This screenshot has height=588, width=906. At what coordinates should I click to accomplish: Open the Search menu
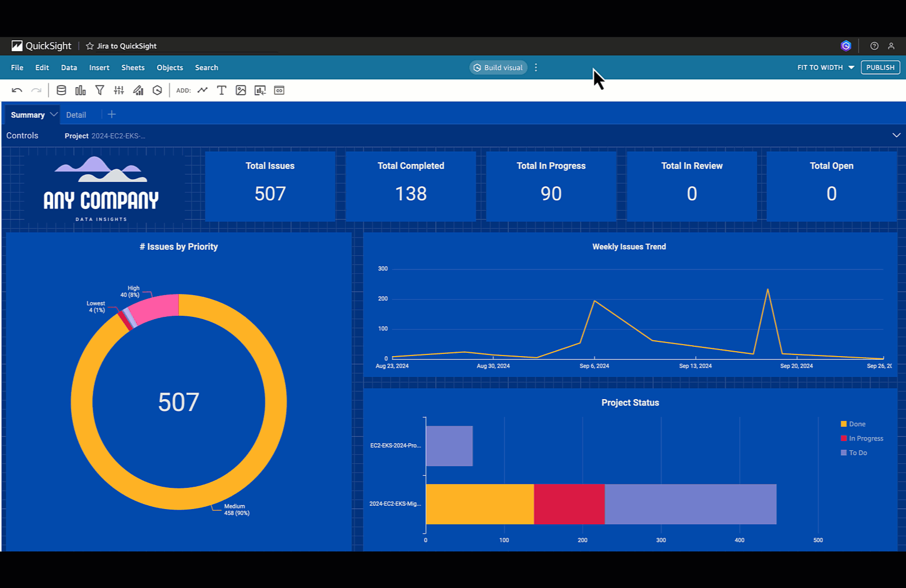pyautogui.click(x=206, y=68)
